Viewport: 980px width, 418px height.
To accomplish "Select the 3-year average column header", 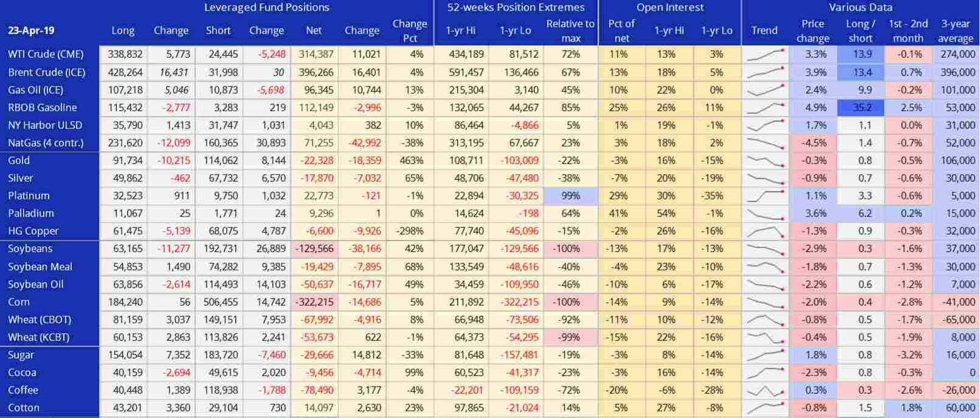I will coord(955,31).
